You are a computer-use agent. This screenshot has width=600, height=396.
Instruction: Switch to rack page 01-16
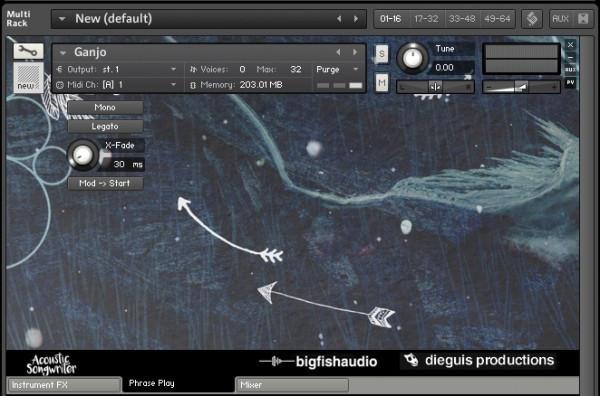391,19
